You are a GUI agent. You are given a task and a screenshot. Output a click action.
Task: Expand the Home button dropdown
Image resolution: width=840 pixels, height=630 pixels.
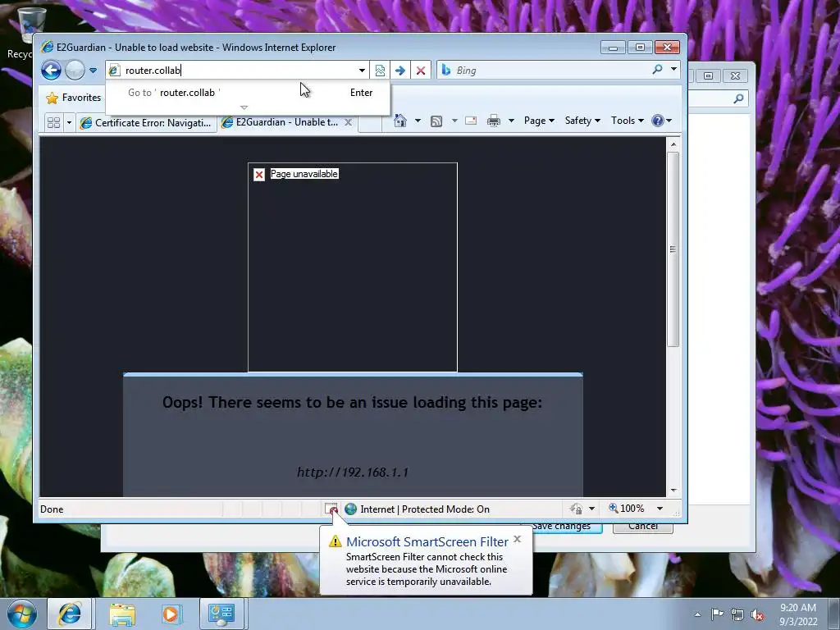(x=418, y=121)
